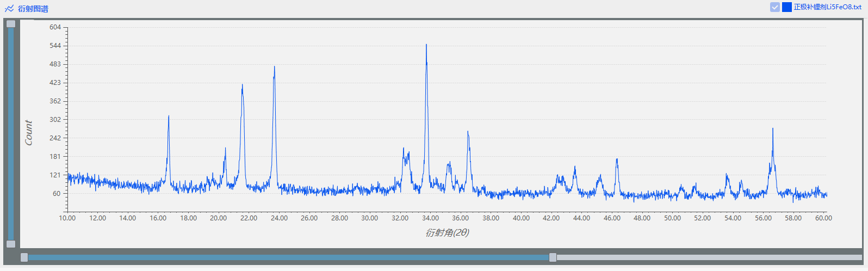Click the bottom handle of vertical range slider
868x271 pixels.
coord(11,244)
